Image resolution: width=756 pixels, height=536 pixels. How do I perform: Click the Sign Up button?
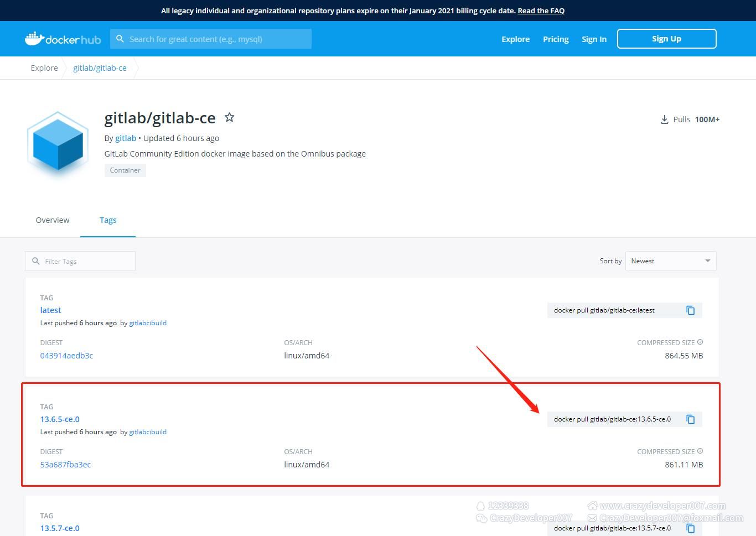[667, 39]
